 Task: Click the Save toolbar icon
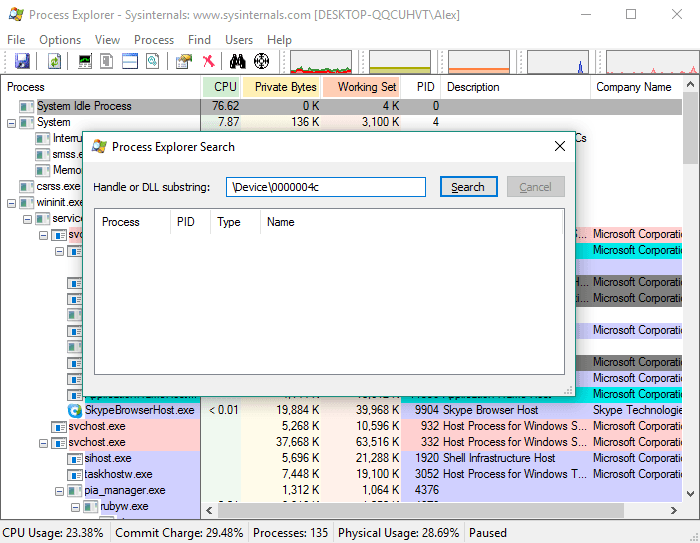(x=22, y=61)
